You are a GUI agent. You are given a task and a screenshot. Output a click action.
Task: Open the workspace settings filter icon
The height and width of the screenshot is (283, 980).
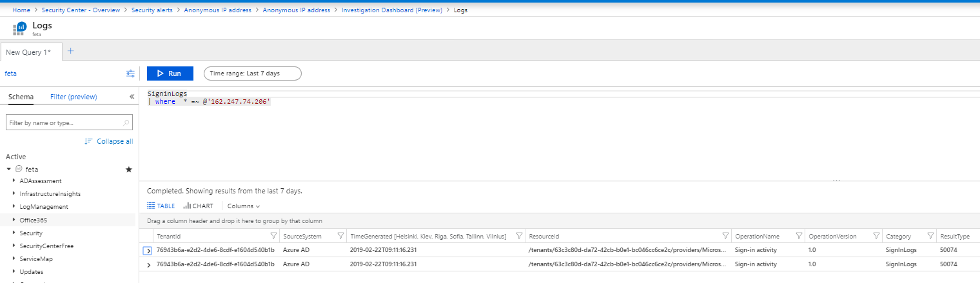click(x=131, y=73)
